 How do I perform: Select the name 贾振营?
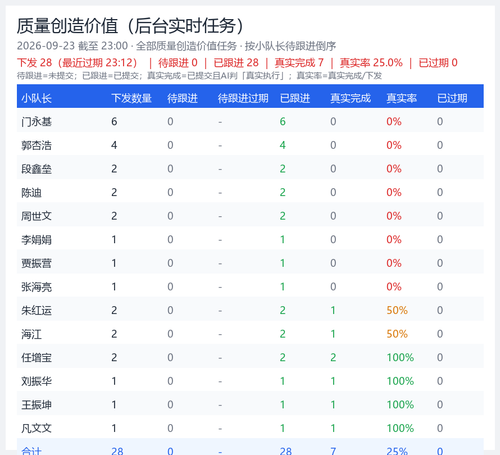point(36,263)
